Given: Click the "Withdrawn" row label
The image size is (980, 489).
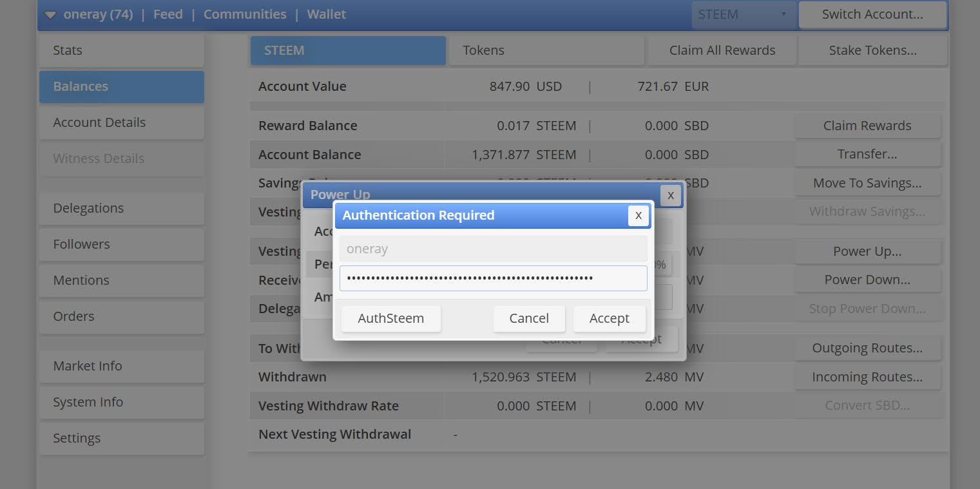Looking at the screenshot, I should [x=292, y=377].
